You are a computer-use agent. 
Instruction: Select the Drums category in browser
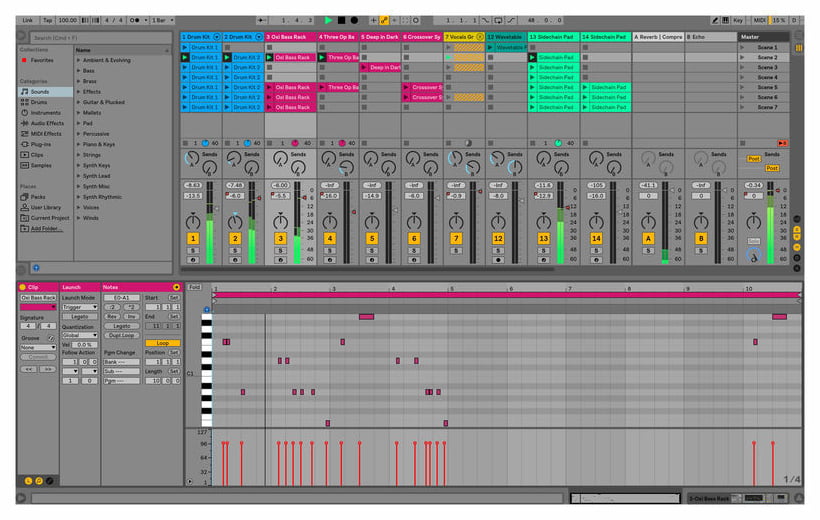(39, 102)
